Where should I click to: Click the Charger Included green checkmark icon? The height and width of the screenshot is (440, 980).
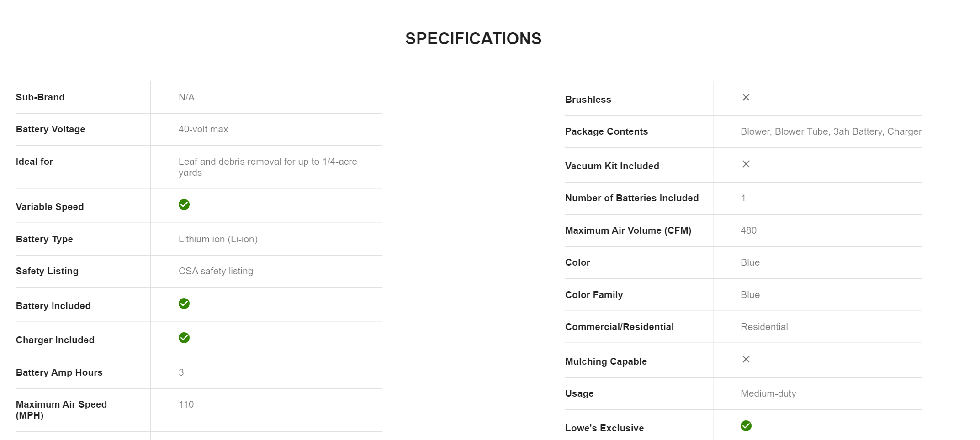[184, 338]
